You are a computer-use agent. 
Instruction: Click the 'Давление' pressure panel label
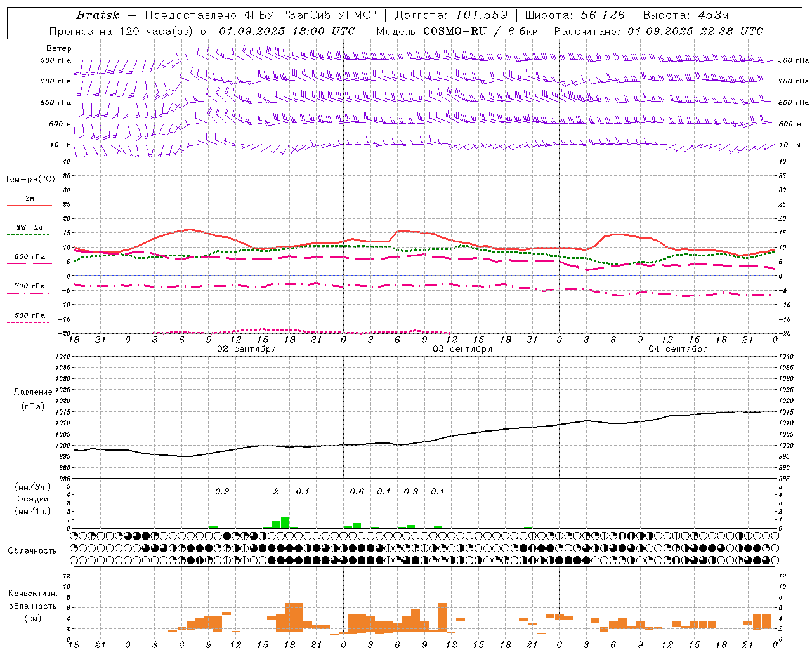point(32,392)
